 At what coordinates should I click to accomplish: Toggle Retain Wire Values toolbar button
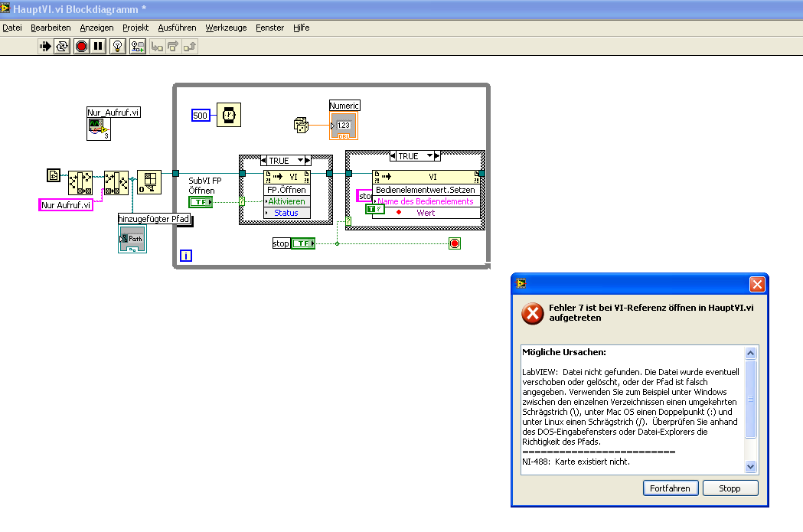[x=137, y=47]
